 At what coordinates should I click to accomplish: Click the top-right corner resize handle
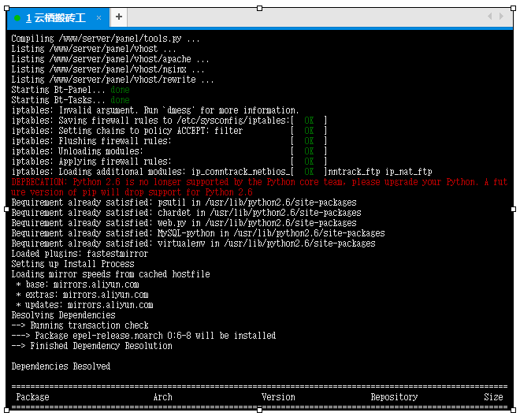[514, 9]
